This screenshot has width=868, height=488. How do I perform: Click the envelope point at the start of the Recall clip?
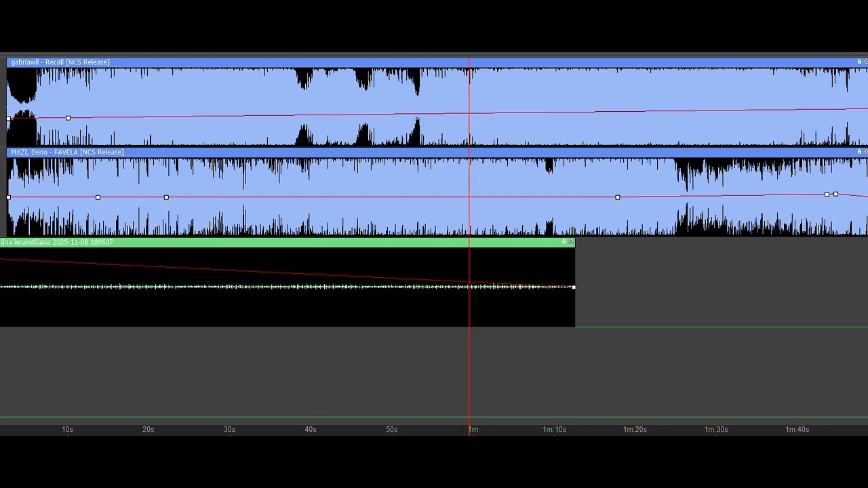(x=9, y=118)
